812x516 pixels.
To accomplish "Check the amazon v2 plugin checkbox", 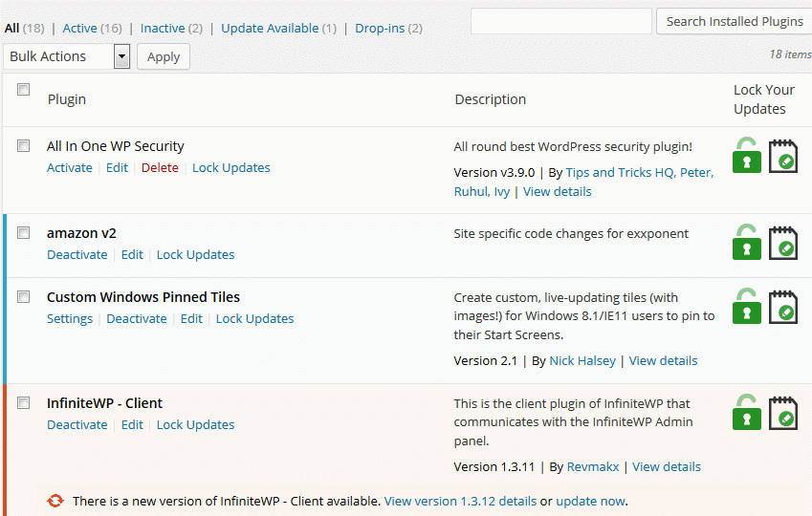I will click(x=23, y=232).
